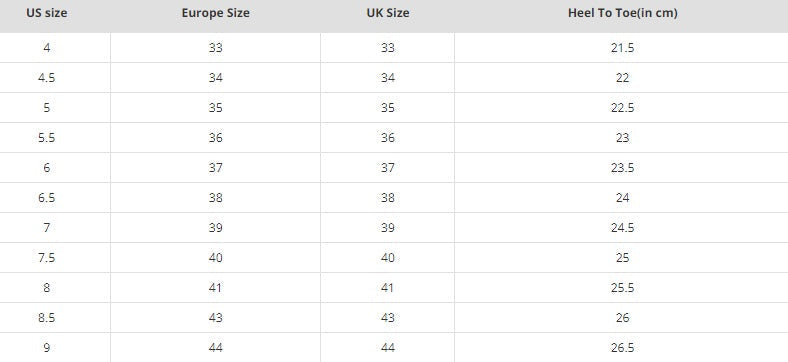Click UK size 43 cell
Image resolution: width=788 pixels, height=362 pixels.
click(387, 318)
